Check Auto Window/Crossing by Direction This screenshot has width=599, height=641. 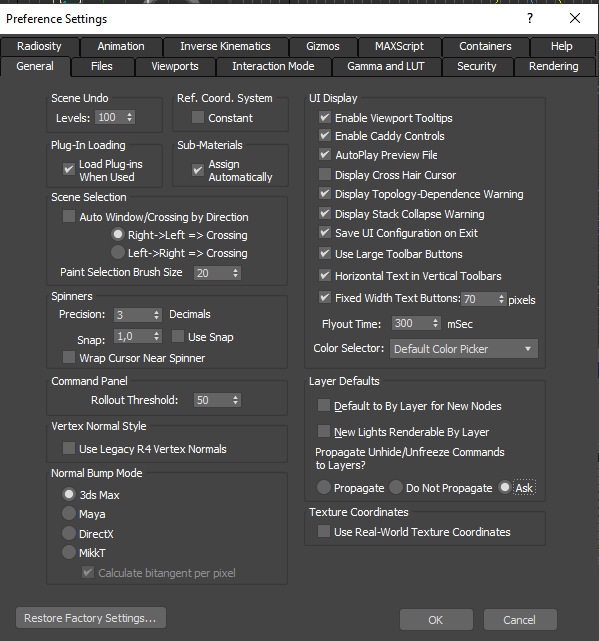pyautogui.click(x=69, y=216)
